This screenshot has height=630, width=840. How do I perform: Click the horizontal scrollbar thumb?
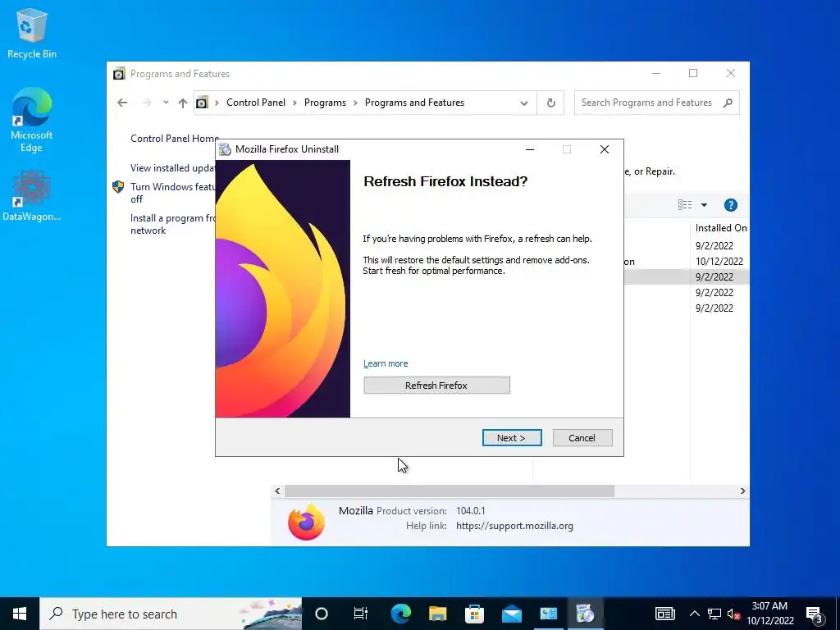[x=449, y=491]
